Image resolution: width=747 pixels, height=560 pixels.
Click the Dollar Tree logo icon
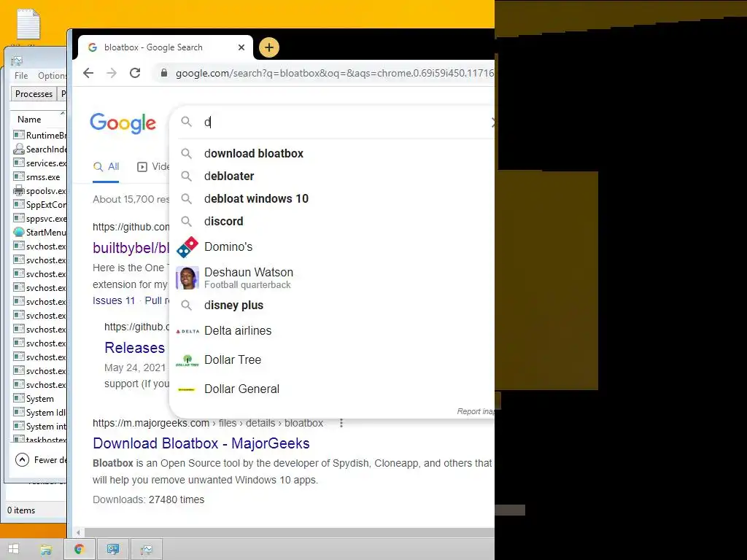tap(187, 360)
